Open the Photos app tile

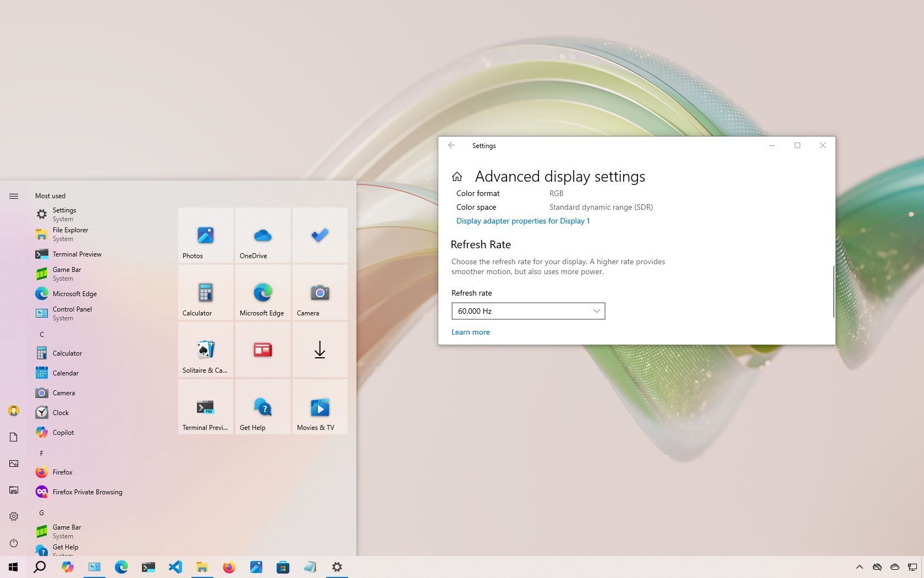tap(205, 236)
